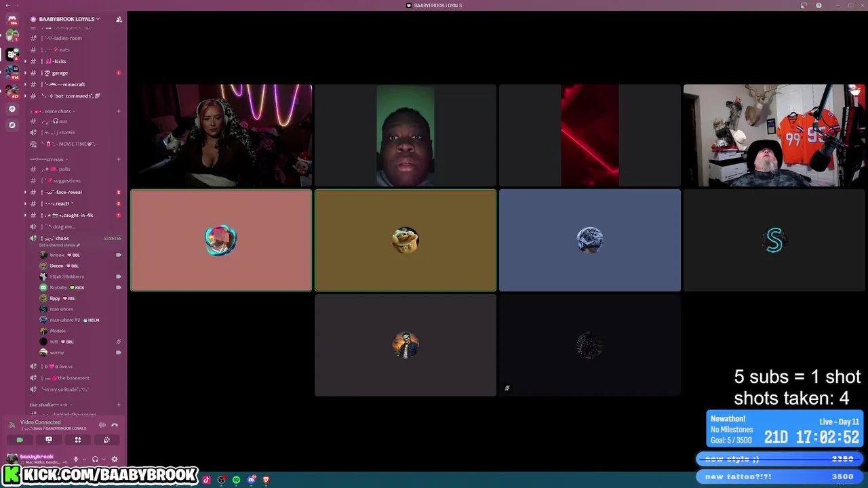Open OBS icon in taskbar
Screen dimensions: 868x488
pyautogui.click(x=221, y=480)
